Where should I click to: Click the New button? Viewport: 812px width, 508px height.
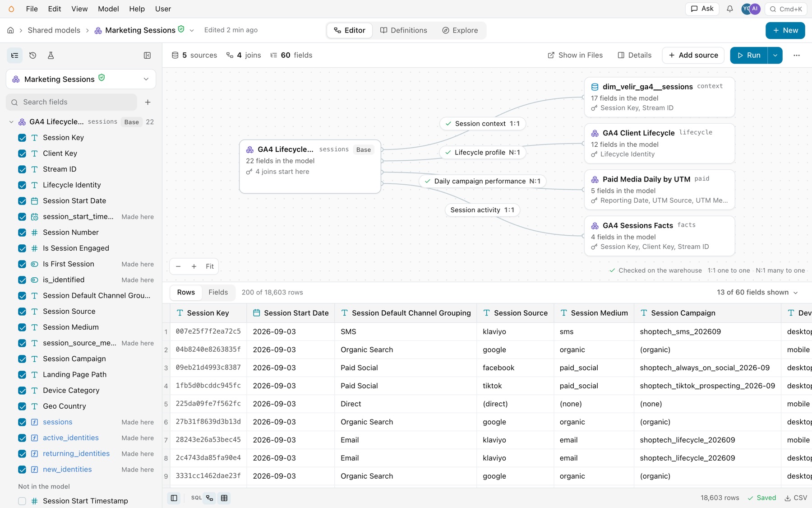tap(785, 30)
